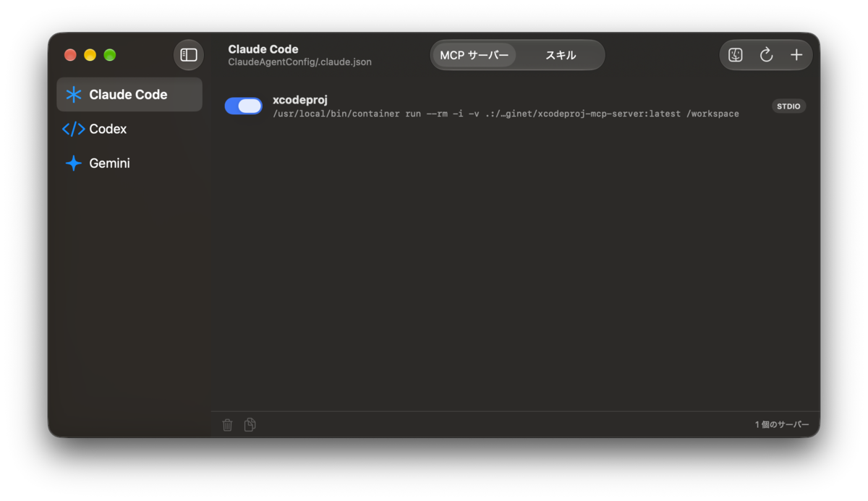868x501 pixels.
Task: Toggle the sidebar panel icon
Action: click(x=189, y=55)
